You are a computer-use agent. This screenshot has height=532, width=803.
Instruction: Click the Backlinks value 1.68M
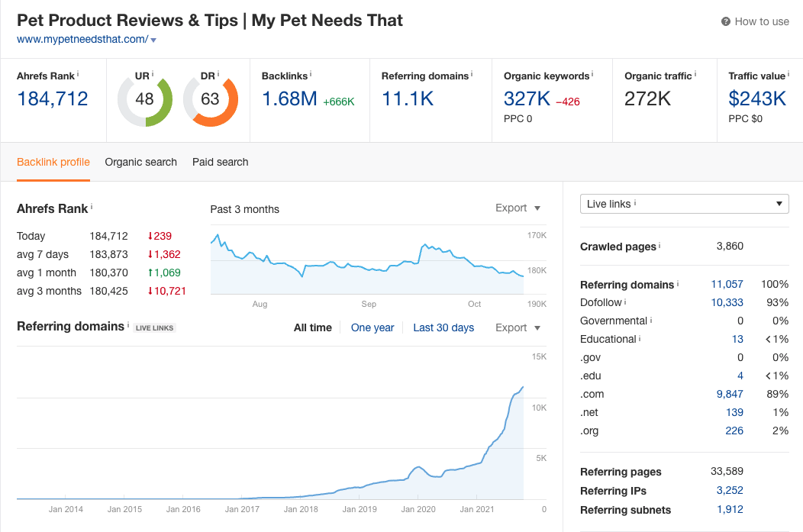(x=289, y=98)
